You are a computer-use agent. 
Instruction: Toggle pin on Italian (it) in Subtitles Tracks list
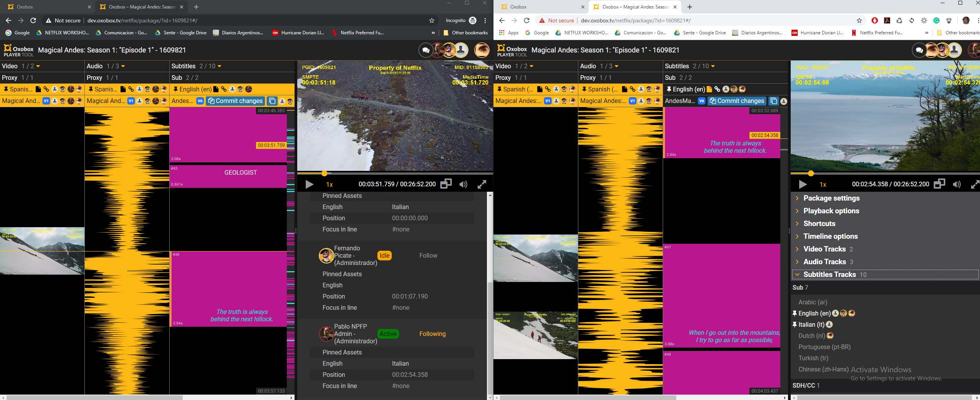(795, 324)
